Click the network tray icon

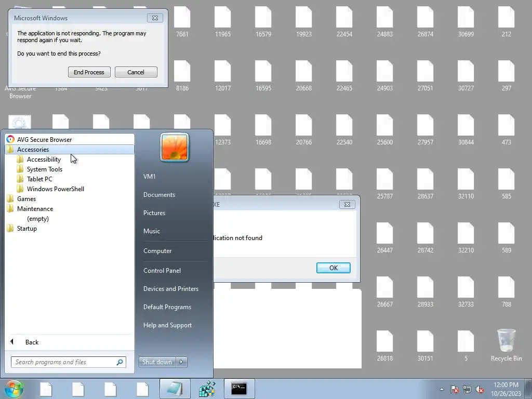[x=467, y=389]
